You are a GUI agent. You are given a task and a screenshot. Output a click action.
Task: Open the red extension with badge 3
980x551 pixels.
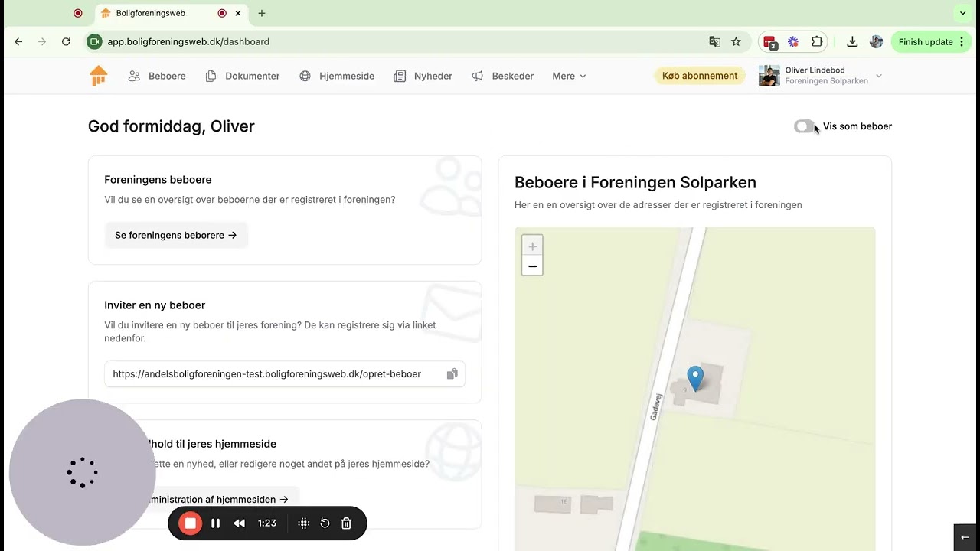click(770, 42)
